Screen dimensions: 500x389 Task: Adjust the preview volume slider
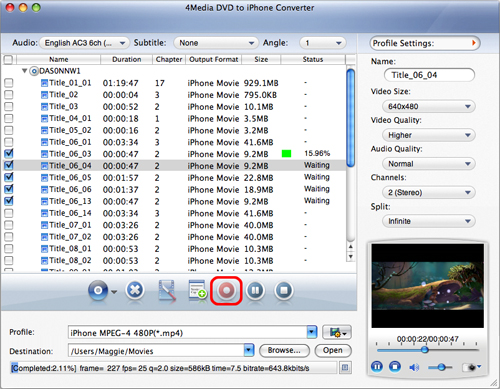point(442,367)
